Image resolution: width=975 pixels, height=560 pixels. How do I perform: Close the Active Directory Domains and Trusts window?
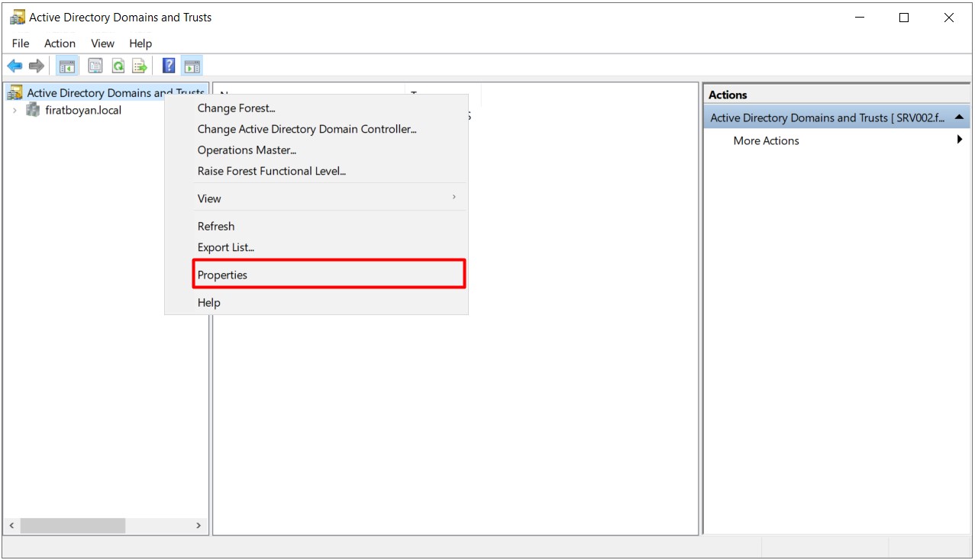(949, 18)
